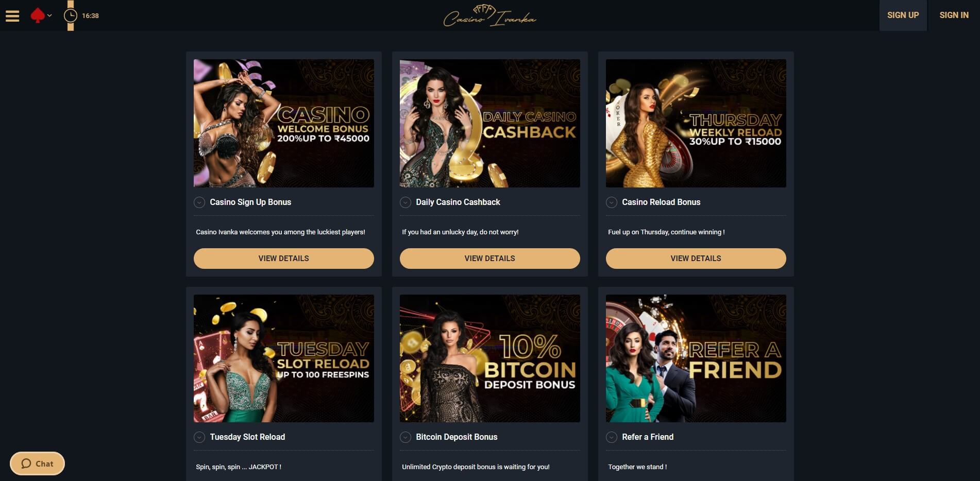980x481 pixels.
Task: Open the Thursday Weekly Reload banner image
Action: coord(696,123)
